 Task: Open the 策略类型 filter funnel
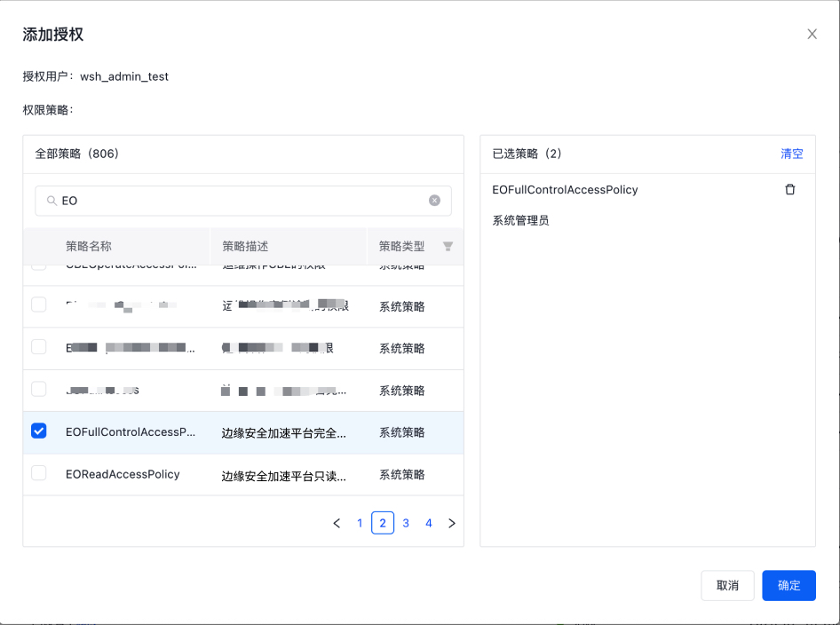448,246
